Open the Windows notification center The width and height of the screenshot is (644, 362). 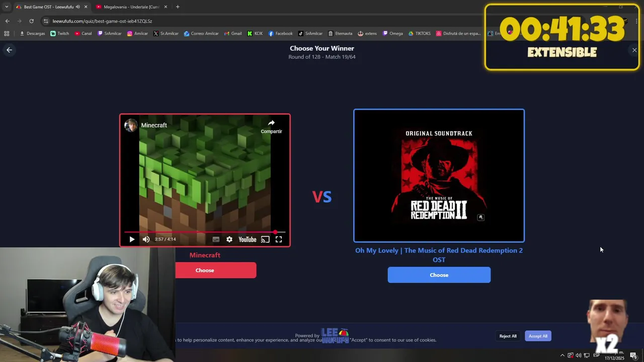coord(633,355)
